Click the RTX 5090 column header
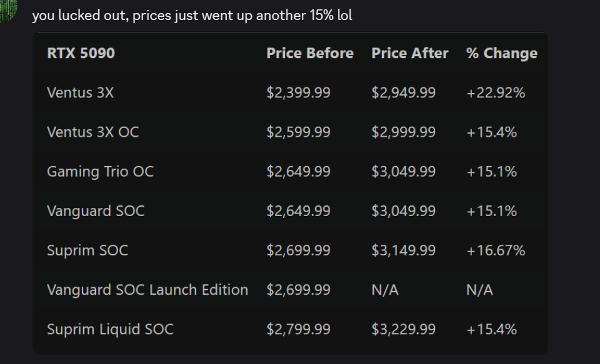This screenshot has height=364, width=600. pyautogui.click(x=81, y=54)
